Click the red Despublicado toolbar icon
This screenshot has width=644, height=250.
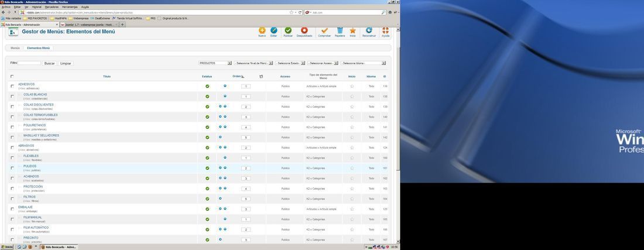304,30
